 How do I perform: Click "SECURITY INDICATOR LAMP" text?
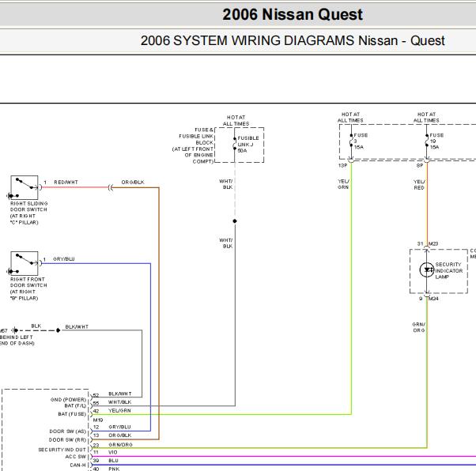(x=449, y=271)
